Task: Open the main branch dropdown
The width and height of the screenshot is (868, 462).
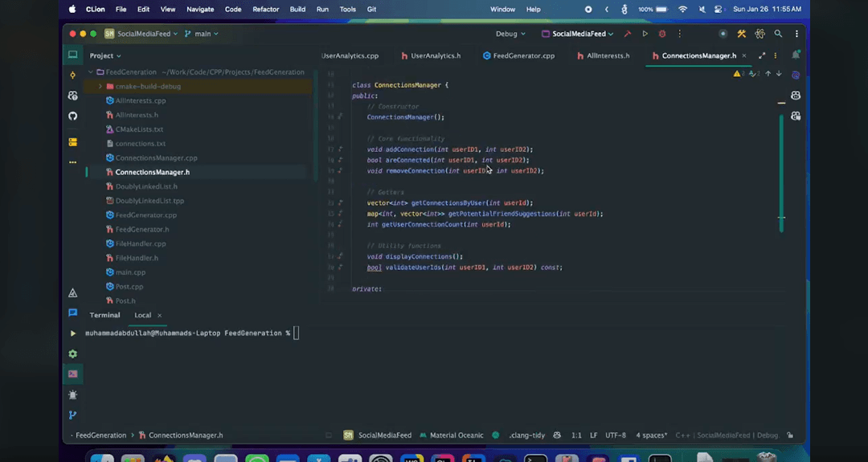Action: click(x=202, y=34)
